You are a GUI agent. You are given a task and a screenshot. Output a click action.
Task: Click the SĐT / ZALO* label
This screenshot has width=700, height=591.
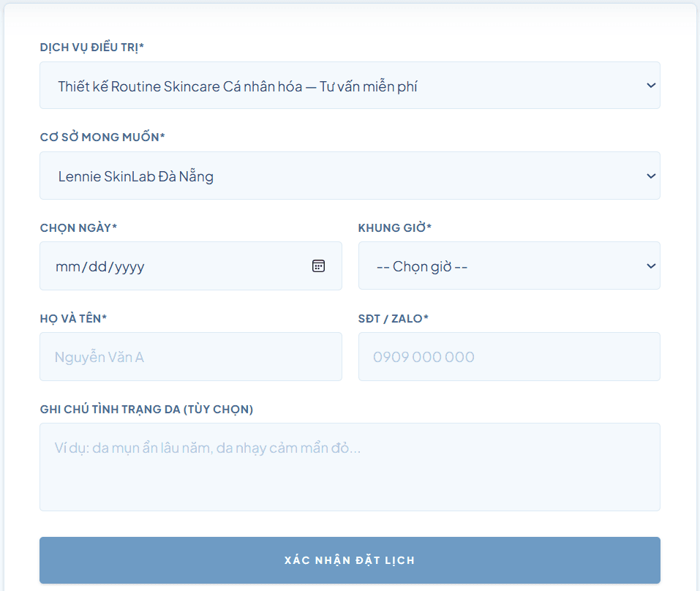coord(393,318)
